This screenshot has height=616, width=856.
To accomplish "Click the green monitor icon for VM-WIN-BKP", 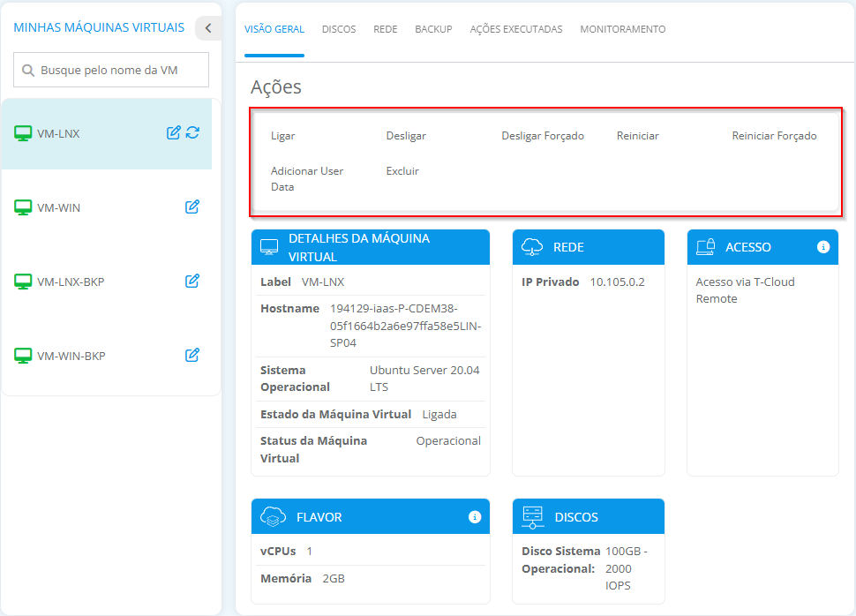I will pos(23,356).
